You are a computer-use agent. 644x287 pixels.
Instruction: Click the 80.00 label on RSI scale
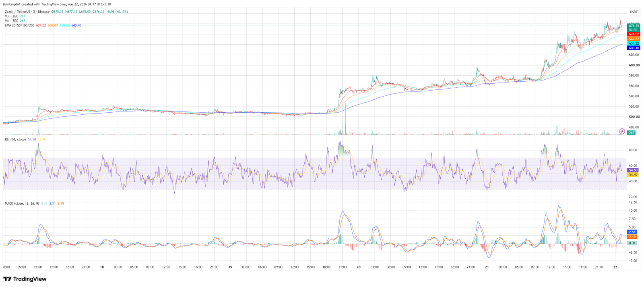click(x=633, y=150)
